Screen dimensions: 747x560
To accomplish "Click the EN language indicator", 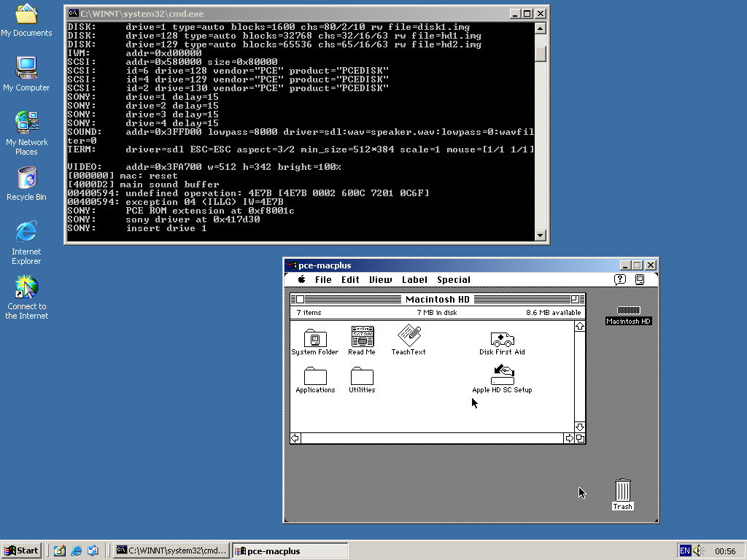I will click(x=684, y=551).
